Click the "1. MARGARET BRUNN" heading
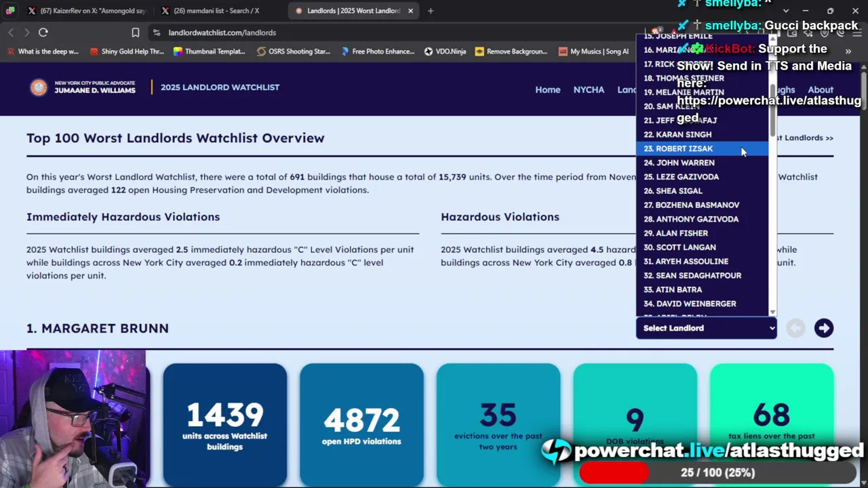This screenshot has width=868, height=488. click(98, 328)
